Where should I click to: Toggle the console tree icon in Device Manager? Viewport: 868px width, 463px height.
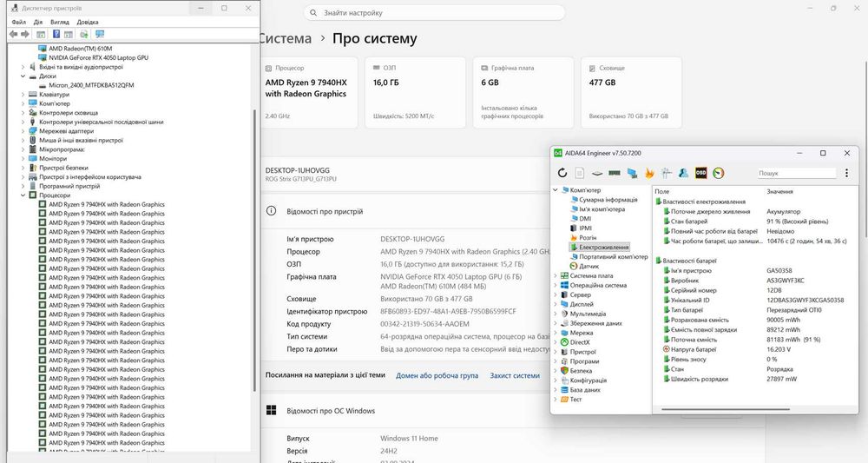pos(41,35)
